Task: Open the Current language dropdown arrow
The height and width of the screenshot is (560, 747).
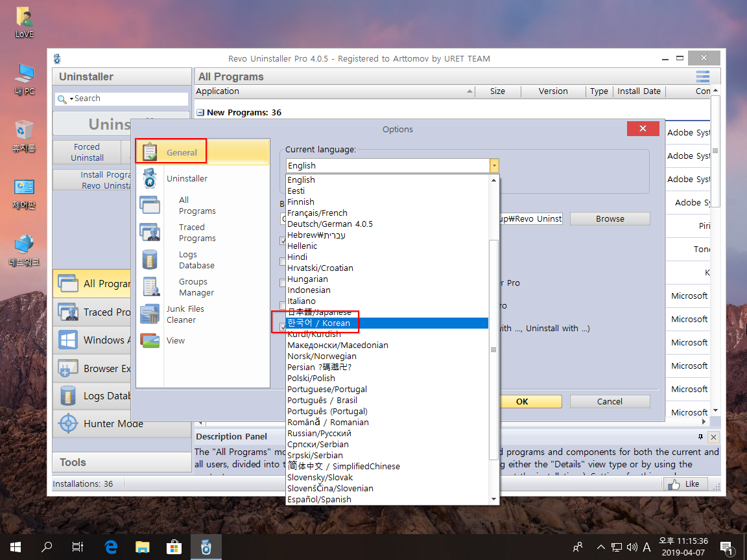Action: [494, 166]
